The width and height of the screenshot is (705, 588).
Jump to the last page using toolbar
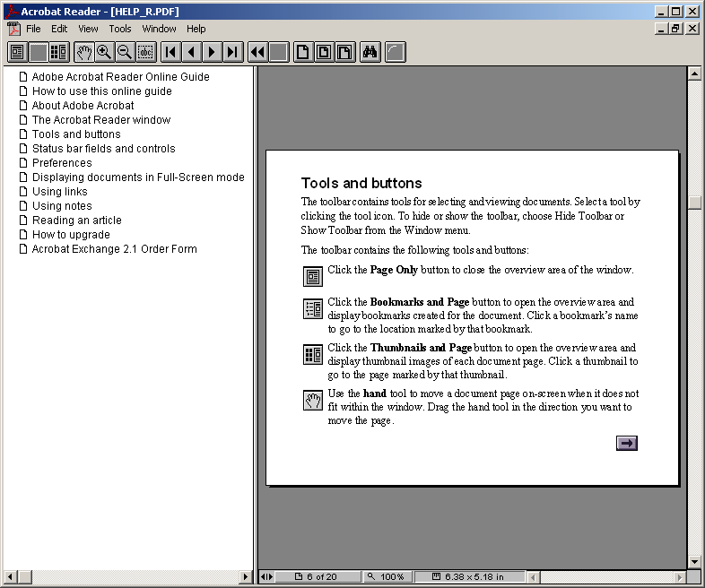point(233,52)
